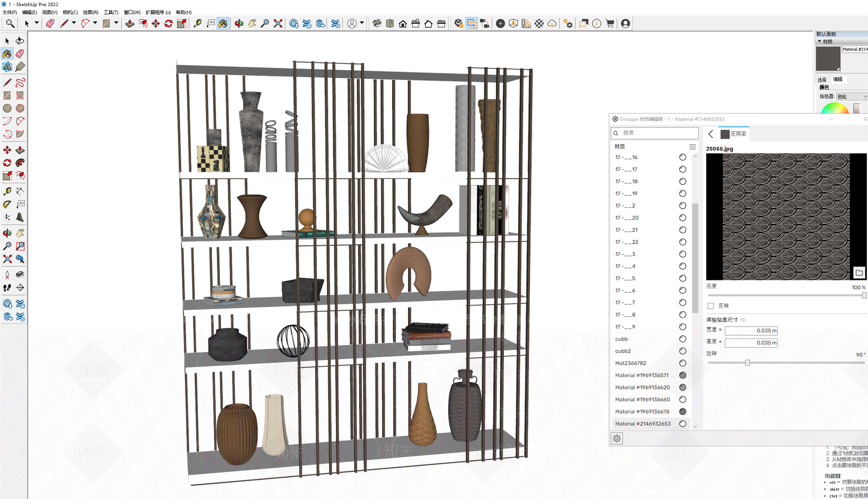Click the 反照率 albedo tab label
868x499 pixels.
(x=738, y=133)
